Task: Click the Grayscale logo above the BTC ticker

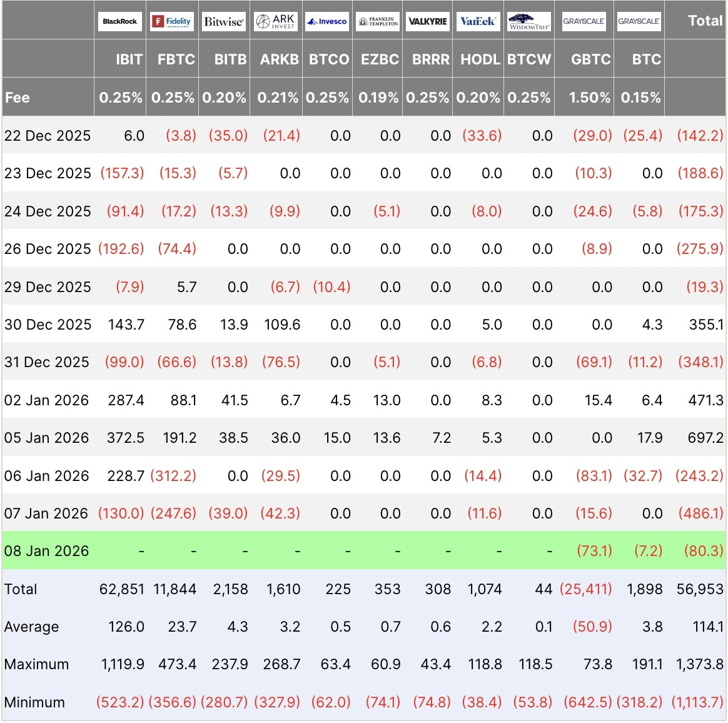Action: (x=639, y=21)
